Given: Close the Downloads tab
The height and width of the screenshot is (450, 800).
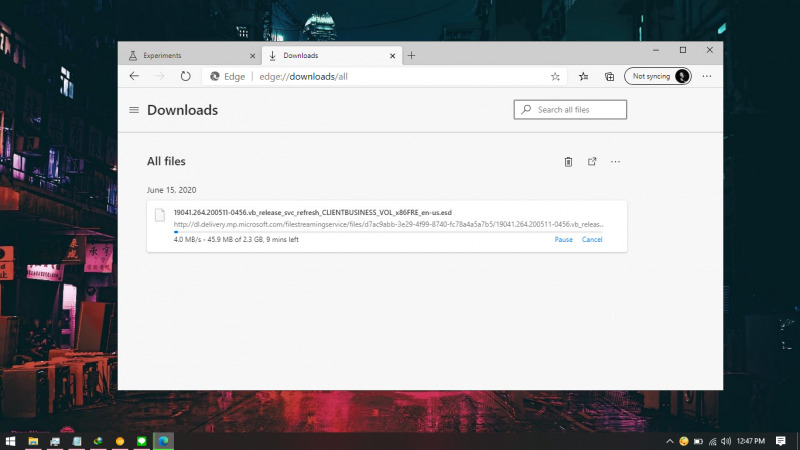Looking at the screenshot, I should point(392,56).
